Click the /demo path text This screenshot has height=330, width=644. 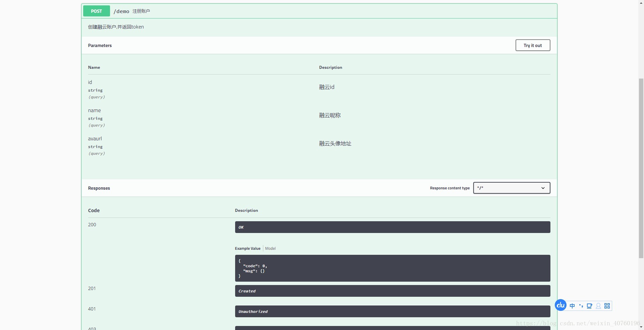[x=121, y=11]
